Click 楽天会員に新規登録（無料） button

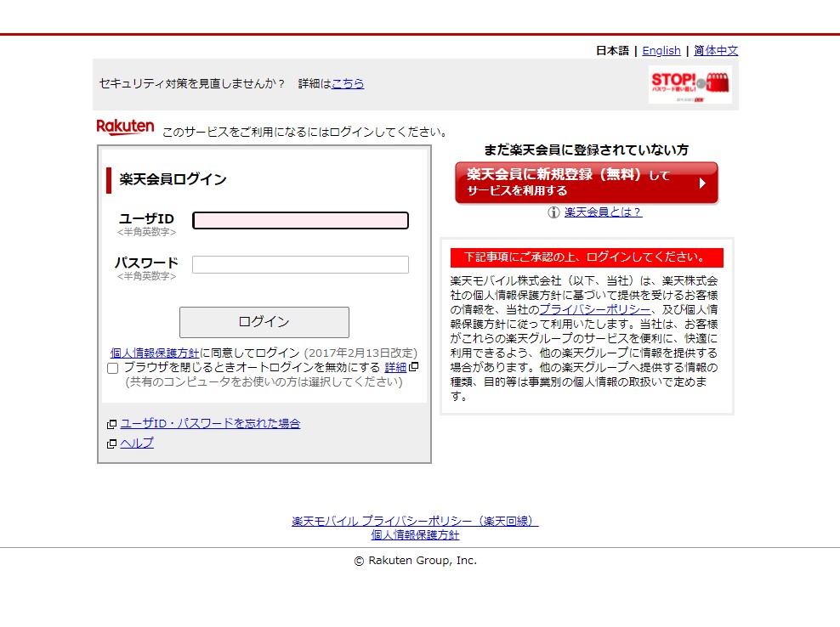tap(586, 183)
